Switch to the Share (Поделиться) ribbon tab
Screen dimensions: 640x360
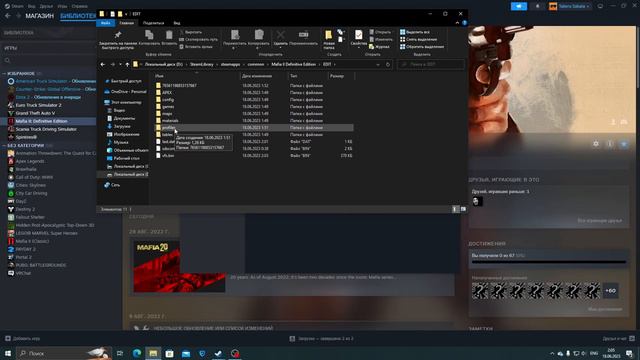[153, 23]
